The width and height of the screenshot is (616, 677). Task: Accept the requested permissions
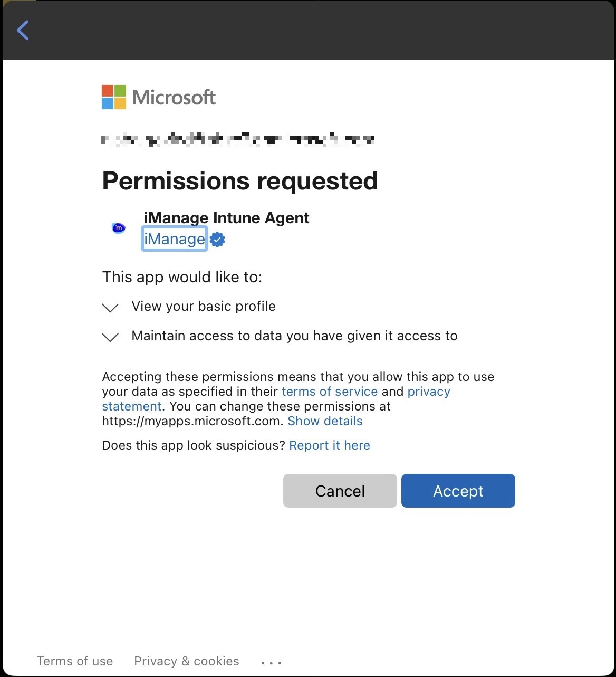458,491
